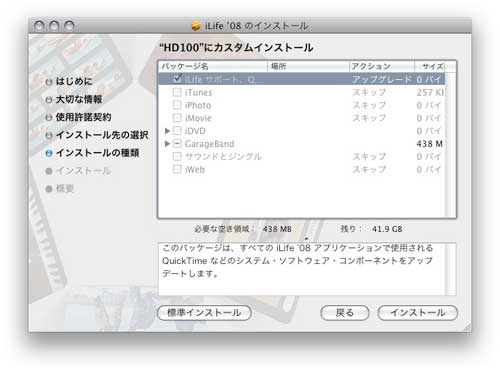Viewport: 500px width, 371px height.
Task: Minimize the installer window
Action: click(54, 26)
